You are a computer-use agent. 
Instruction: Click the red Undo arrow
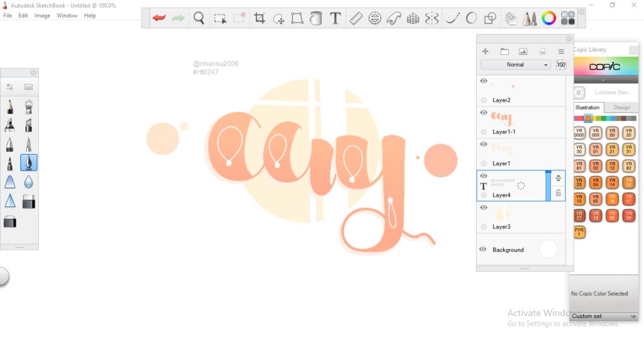(x=159, y=18)
